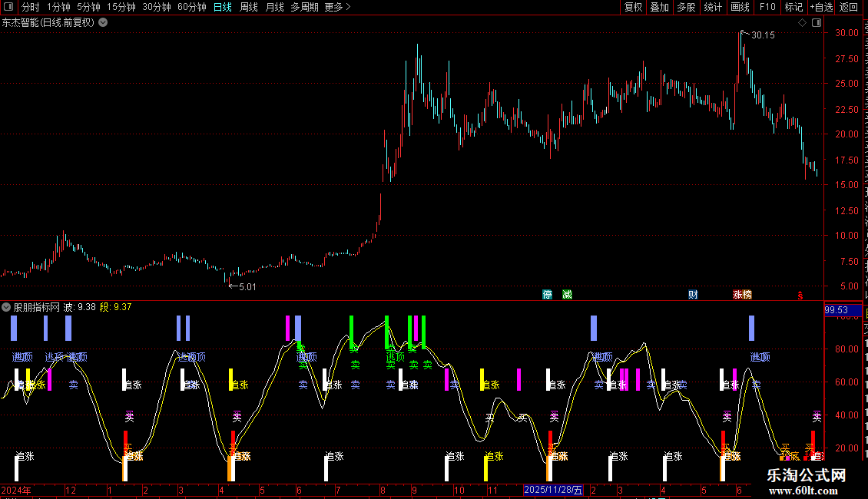Expand the 更多 periods menu
The width and height of the screenshot is (868, 499).
coord(337,7)
